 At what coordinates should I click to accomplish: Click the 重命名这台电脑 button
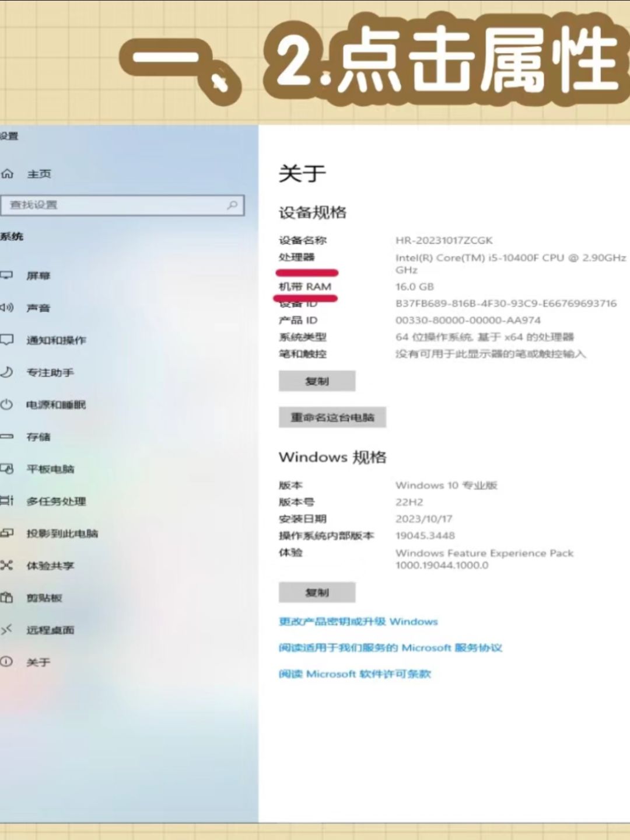(x=332, y=417)
